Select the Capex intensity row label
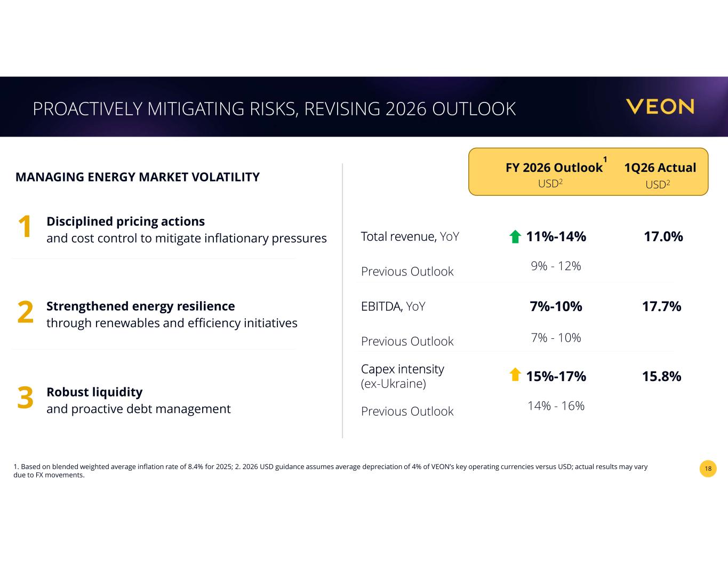This screenshot has height=563, width=728. (403, 376)
